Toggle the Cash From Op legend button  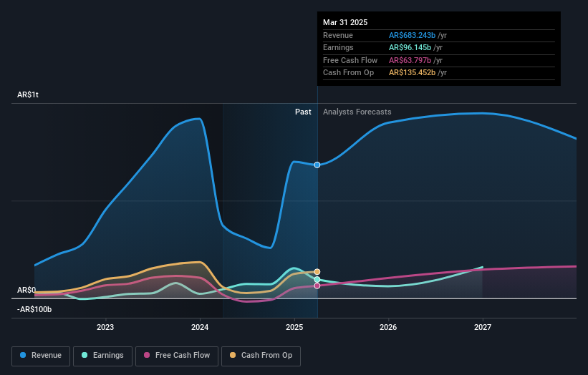coord(261,356)
